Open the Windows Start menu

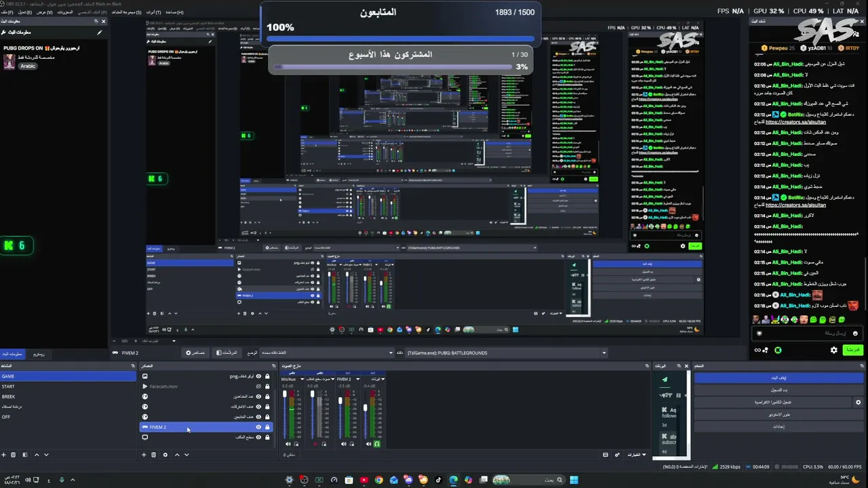tap(574, 480)
